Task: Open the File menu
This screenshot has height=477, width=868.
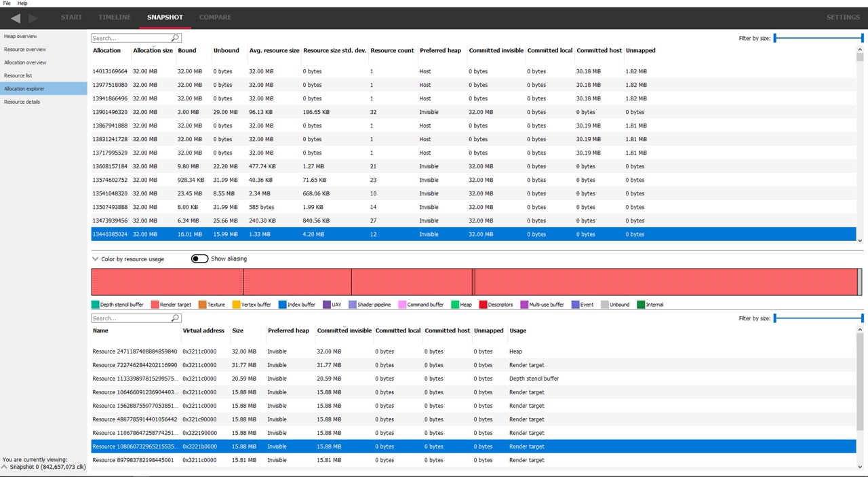Action: (7, 3)
